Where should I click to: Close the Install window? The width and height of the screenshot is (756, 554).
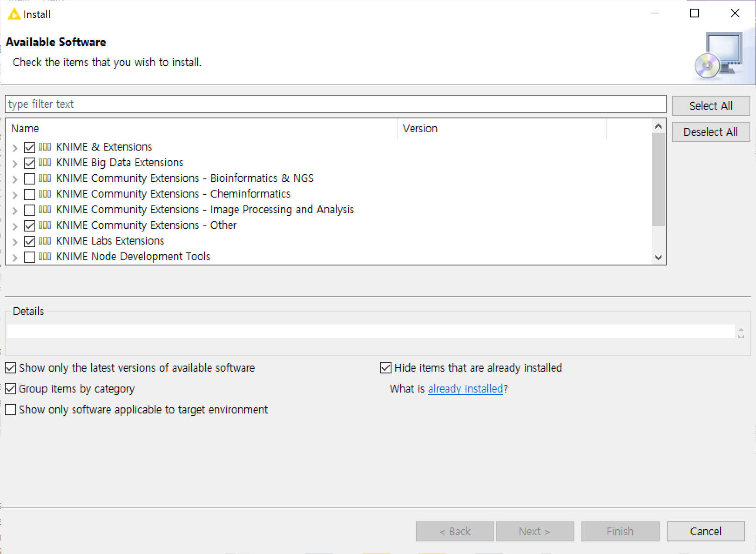click(735, 13)
